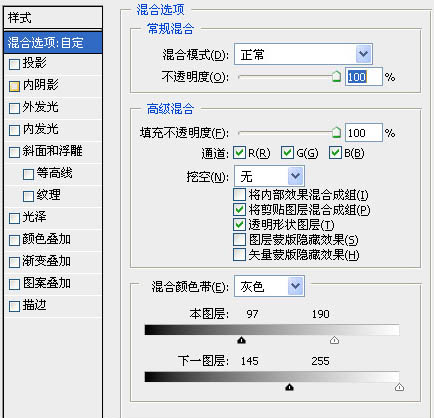Toggle the 内阴影 inner shadow checkbox

click(x=14, y=86)
